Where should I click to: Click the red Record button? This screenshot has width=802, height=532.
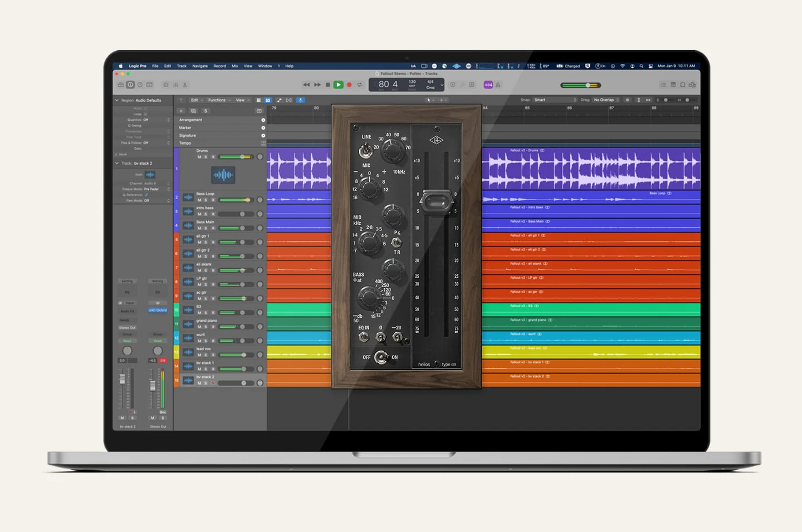coord(349,85)
